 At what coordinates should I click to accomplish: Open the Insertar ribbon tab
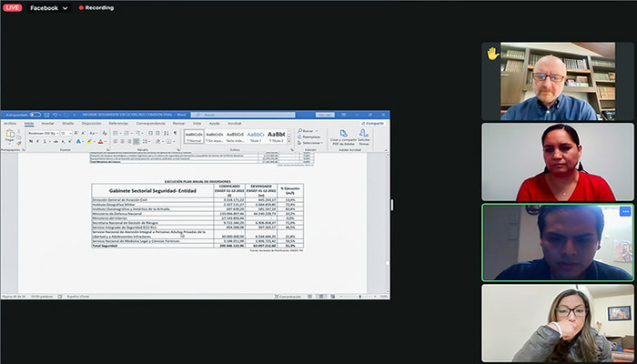point(48,123)
